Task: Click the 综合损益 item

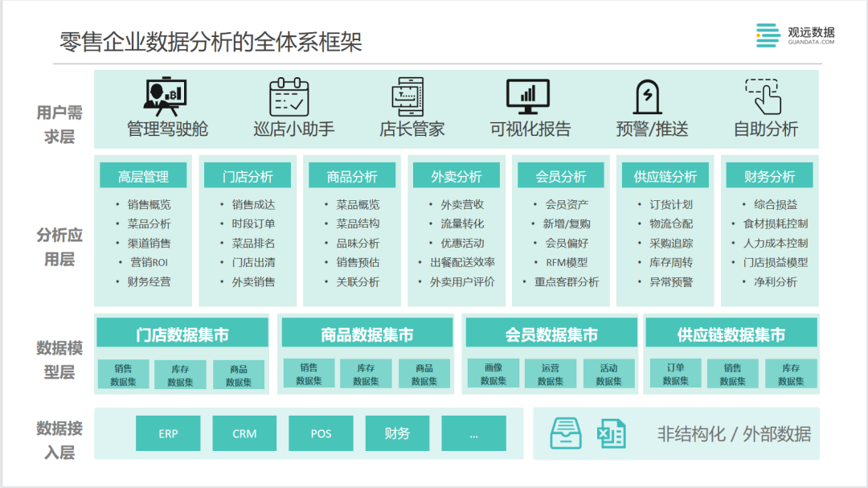Action: pyautogui.click(x=776, y=204)
